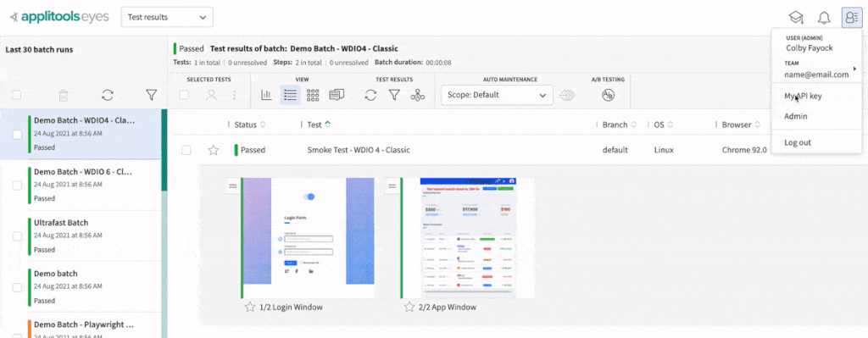Expand the team name@email.com submenu
This screenshot has width=868, height=338.
tap(816, 69)
